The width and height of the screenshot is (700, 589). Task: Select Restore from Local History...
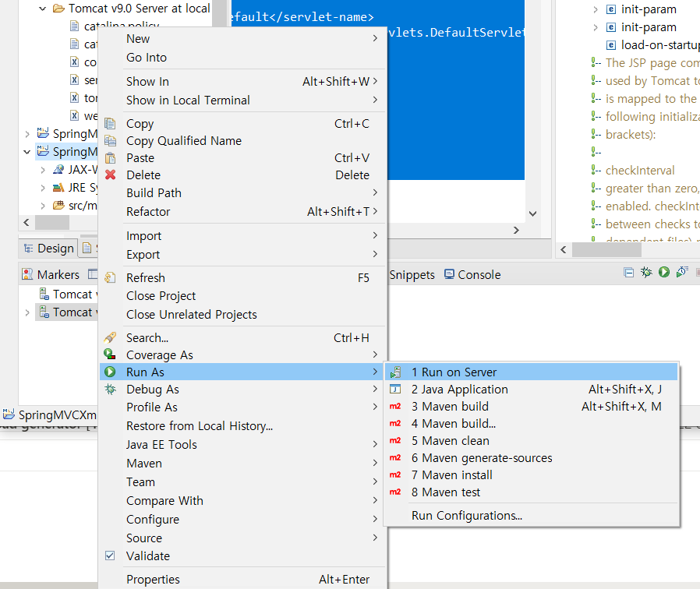tap(243, 425)
